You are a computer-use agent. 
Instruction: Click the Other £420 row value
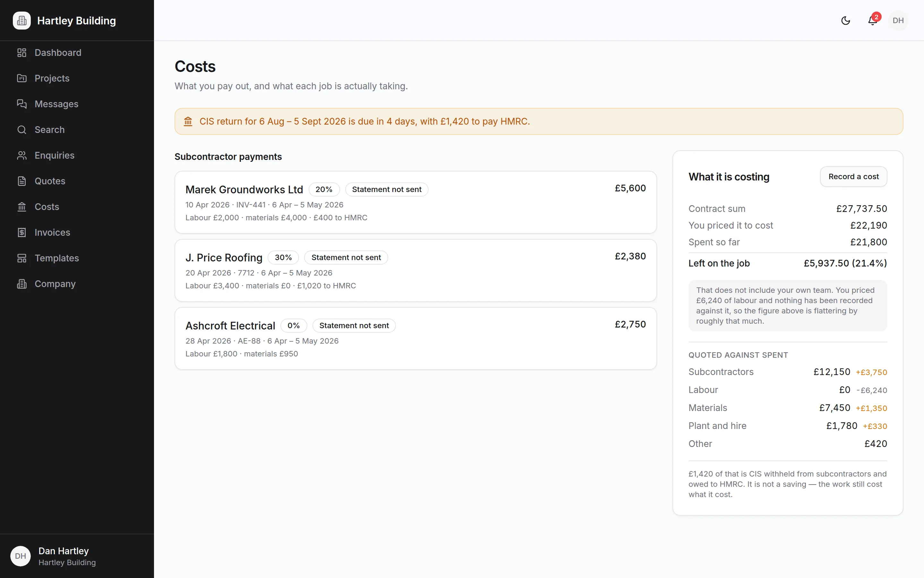876,444
